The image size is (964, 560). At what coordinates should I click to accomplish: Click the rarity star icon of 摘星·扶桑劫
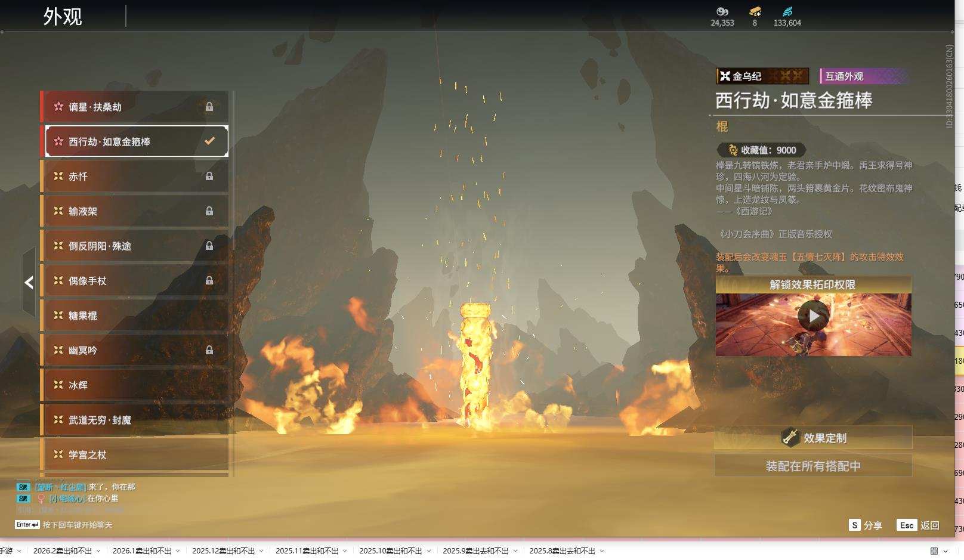[58, 107]
